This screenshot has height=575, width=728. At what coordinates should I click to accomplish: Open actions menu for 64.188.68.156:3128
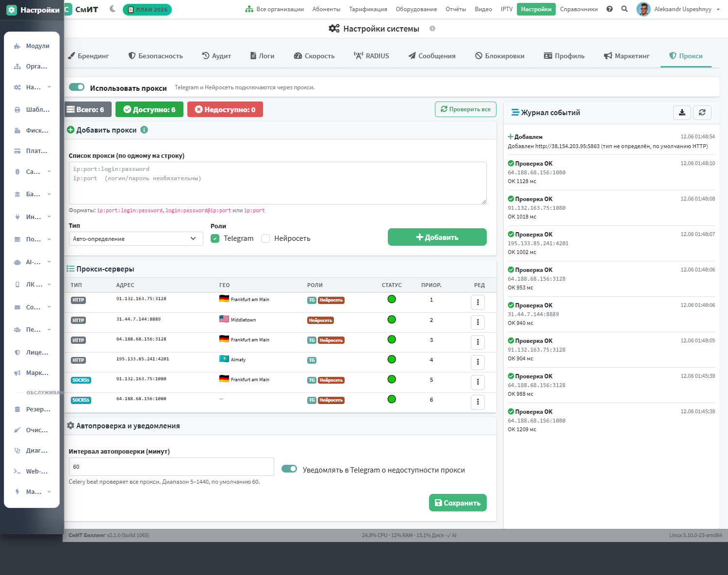478,342
